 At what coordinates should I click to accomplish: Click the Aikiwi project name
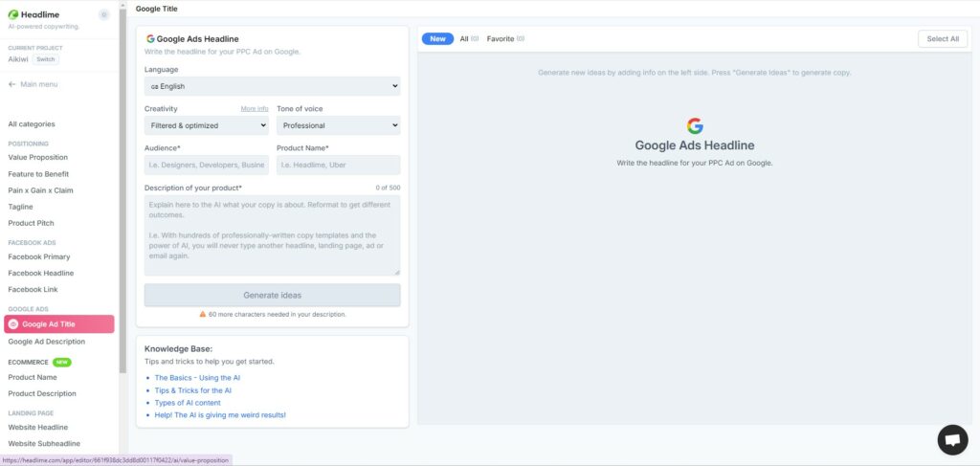18,59
